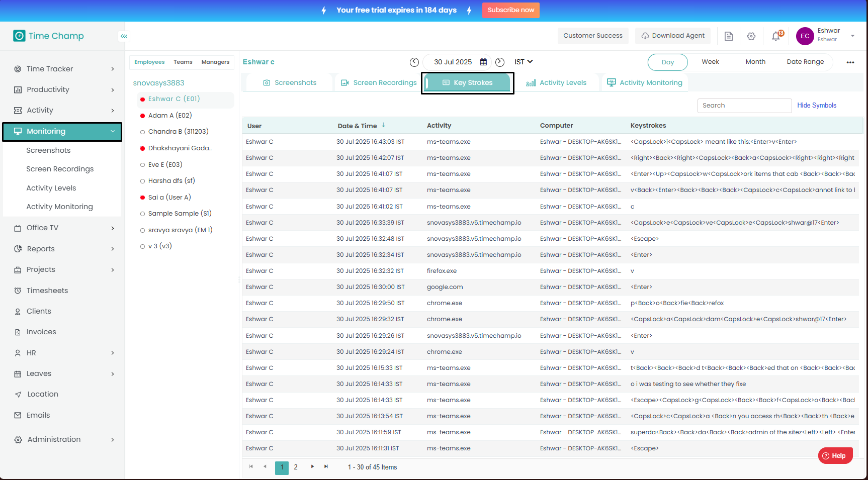Toggle Hide Symbols for keystrokes
This screenshot has width=868, height=480.
(x=816, y=106)
